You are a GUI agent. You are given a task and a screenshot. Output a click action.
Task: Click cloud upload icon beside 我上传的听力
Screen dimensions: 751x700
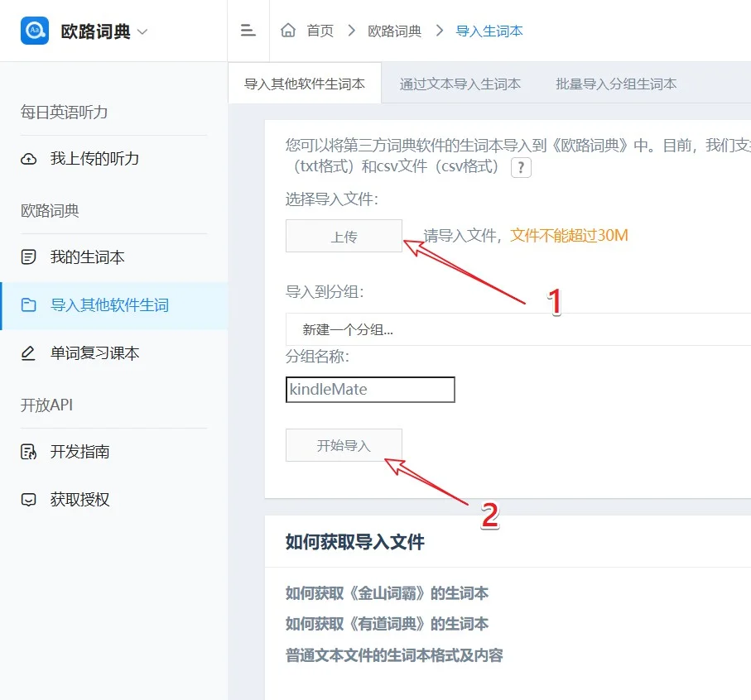coord(29,159)
